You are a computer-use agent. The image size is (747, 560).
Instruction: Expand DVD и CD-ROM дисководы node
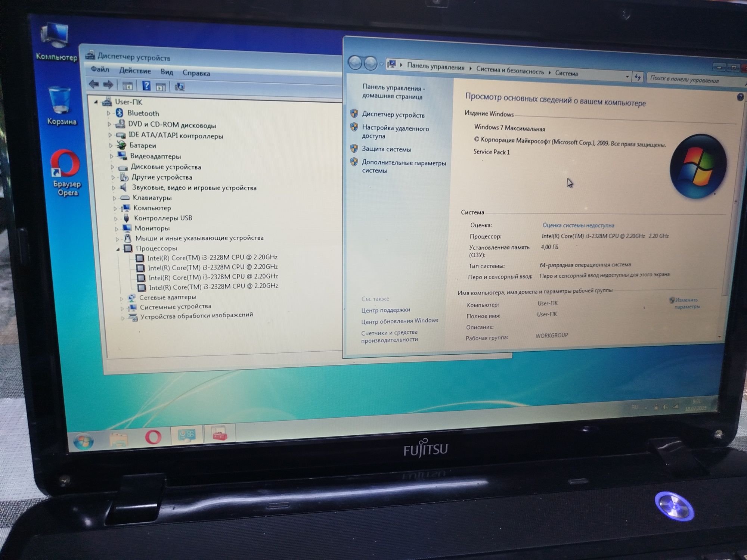point(109,124)
